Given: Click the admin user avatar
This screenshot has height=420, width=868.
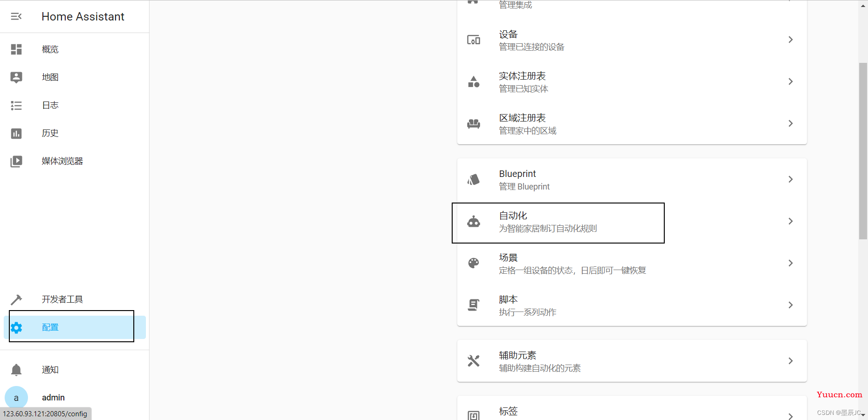Looking at the screenshot, I should click(16, 398).
